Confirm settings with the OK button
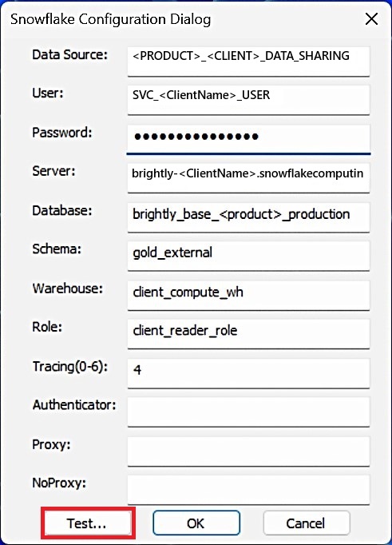 [196, 523]
